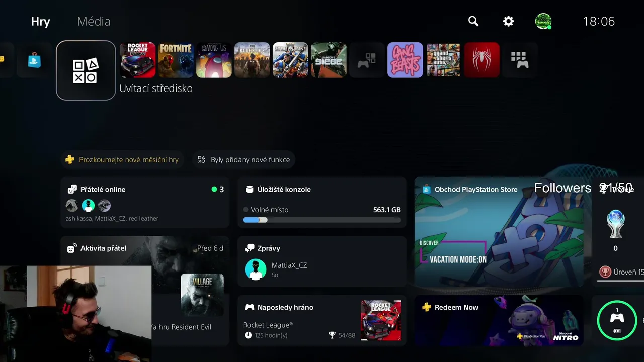Select the Uvítací středisko tile
Image resolution: width=644 pixels, height=362 pixels.
click(86, 70)
